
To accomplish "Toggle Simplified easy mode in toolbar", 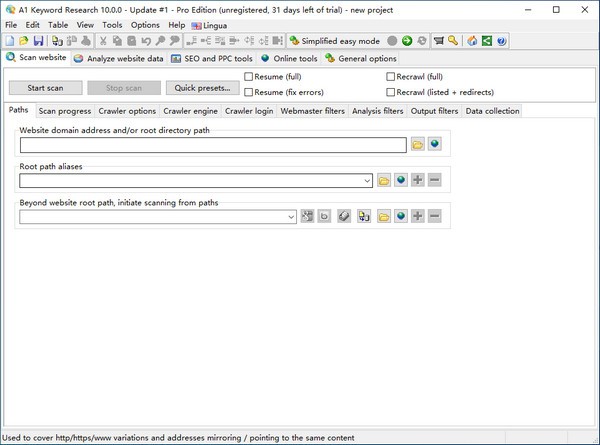I will (x=334, y=41).
